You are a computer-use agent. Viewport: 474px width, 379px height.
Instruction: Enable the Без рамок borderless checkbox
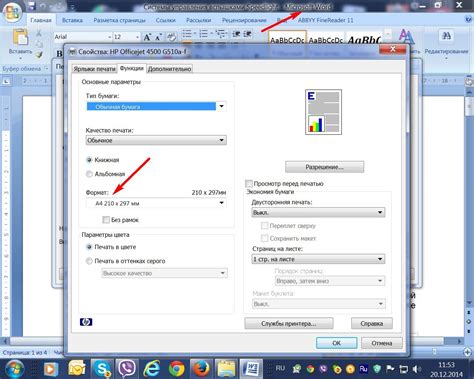click(106, 220)
